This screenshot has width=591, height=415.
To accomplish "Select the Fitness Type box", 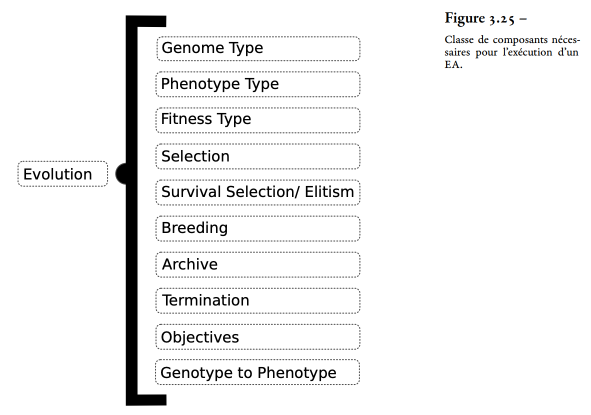I will click(258, 120).
